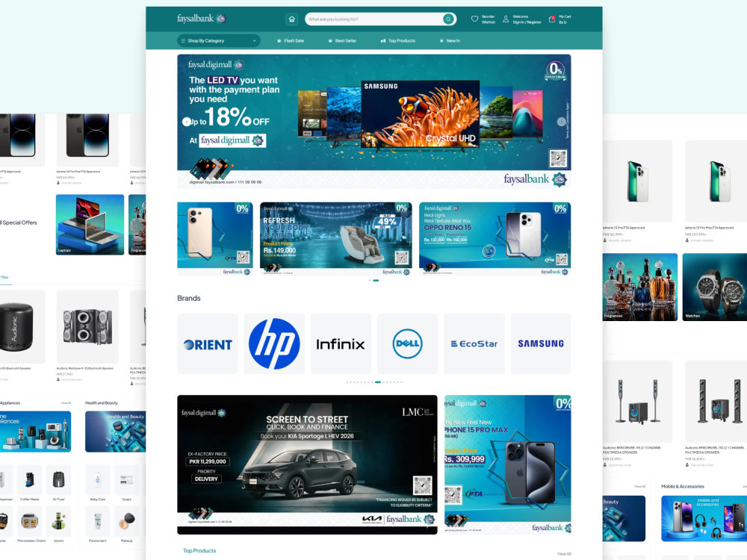Screen dimensions: 747x560
Task: Open iPhone 13 Pro Max PTA Approved product
Action: tap(716, 191)
